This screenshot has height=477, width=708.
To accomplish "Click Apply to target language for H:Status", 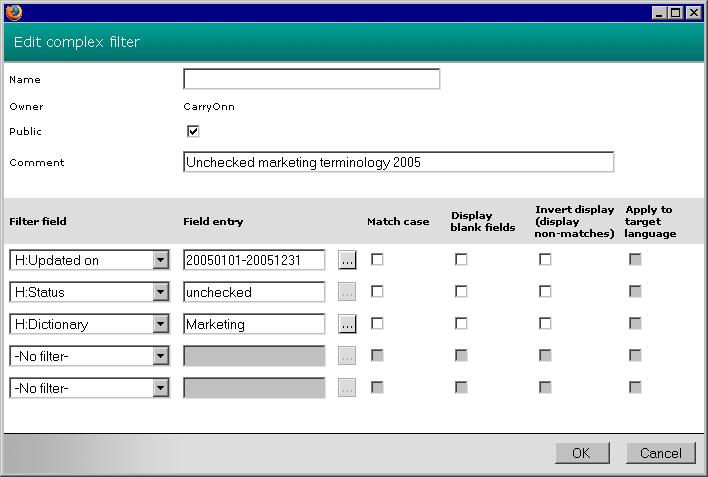I will [635, 291].
